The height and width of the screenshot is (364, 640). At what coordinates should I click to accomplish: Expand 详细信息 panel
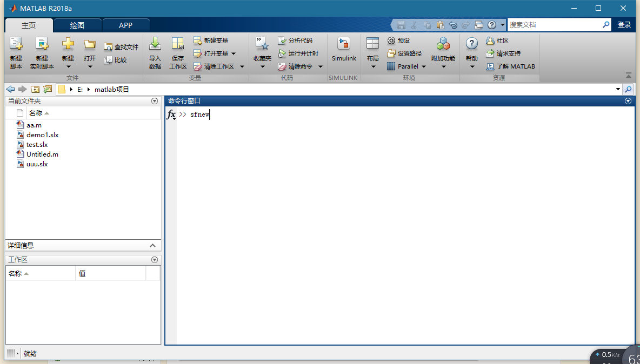coord(152,245)
